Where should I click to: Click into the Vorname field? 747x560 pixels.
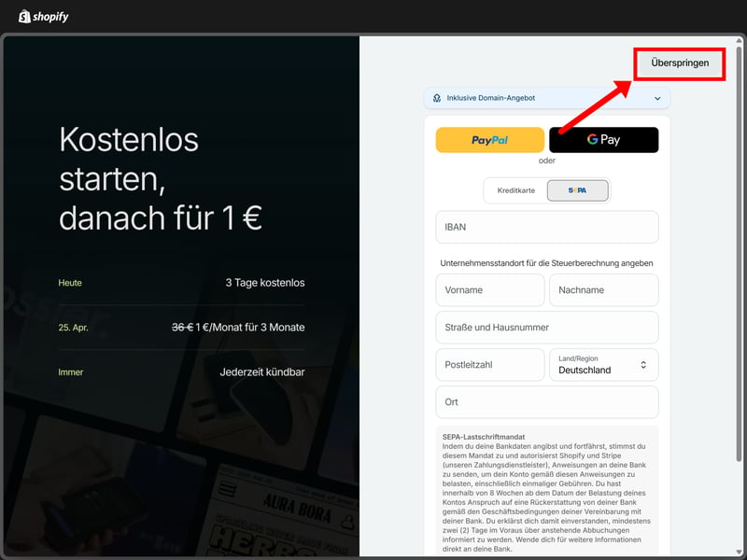click(489, 290)
